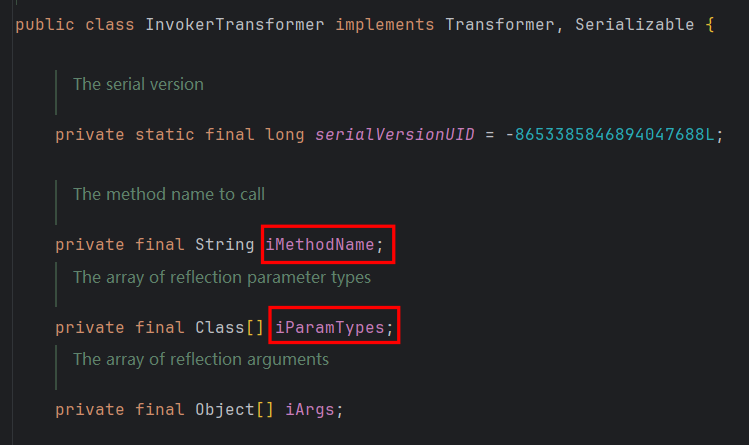Click the Transformer interface name
Viewport: 749px width, 445px height.
pyautogui.click(x=495, y=24)
